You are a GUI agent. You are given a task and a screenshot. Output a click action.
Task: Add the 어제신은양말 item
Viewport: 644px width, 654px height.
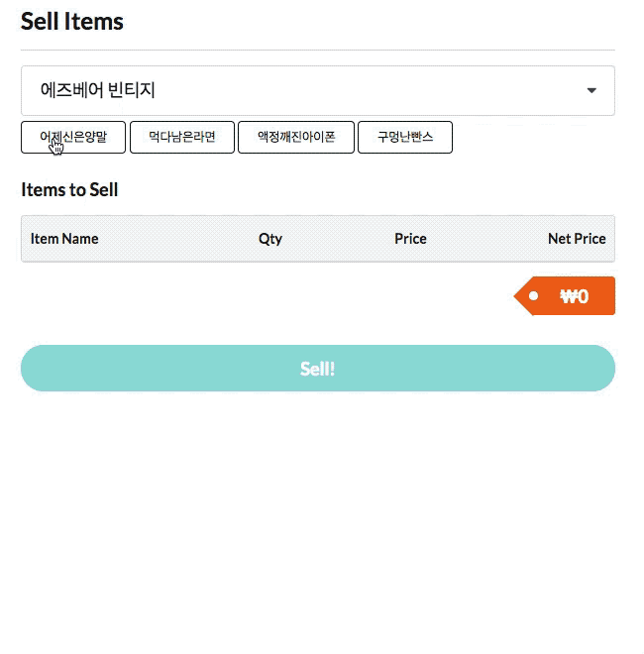(x=73, y=138)
